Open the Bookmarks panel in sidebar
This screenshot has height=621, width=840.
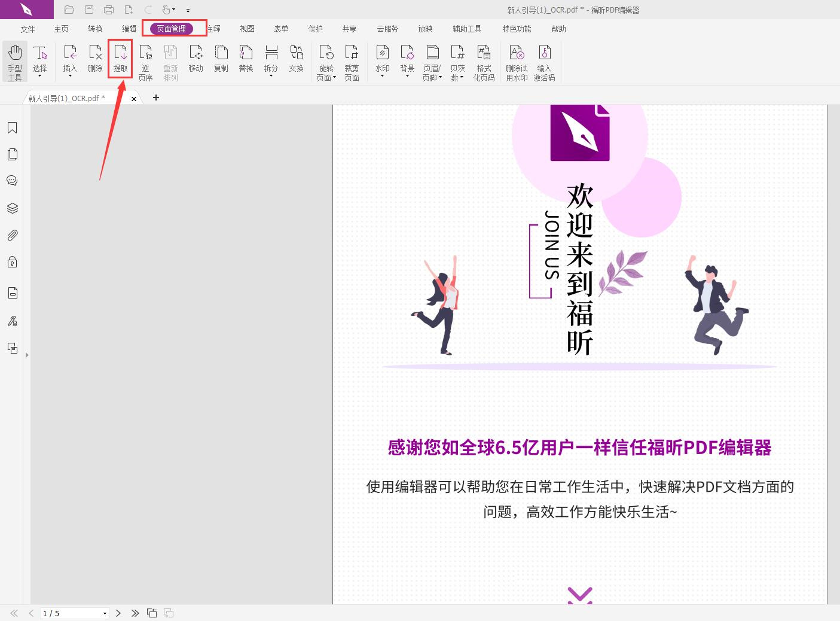tap(12, 127)
